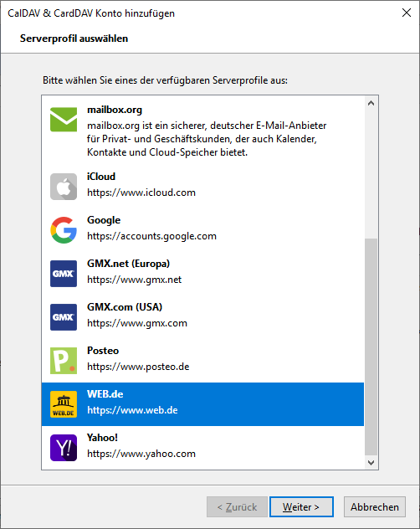Choose the Posteo profile entry name
Screen dimensions: 420x529
(103, 351)
